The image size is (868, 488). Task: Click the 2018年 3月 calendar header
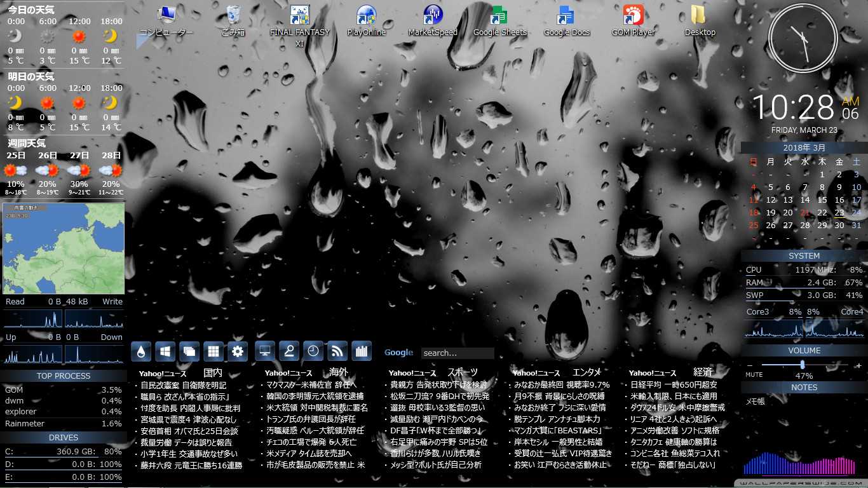point(804,147)
